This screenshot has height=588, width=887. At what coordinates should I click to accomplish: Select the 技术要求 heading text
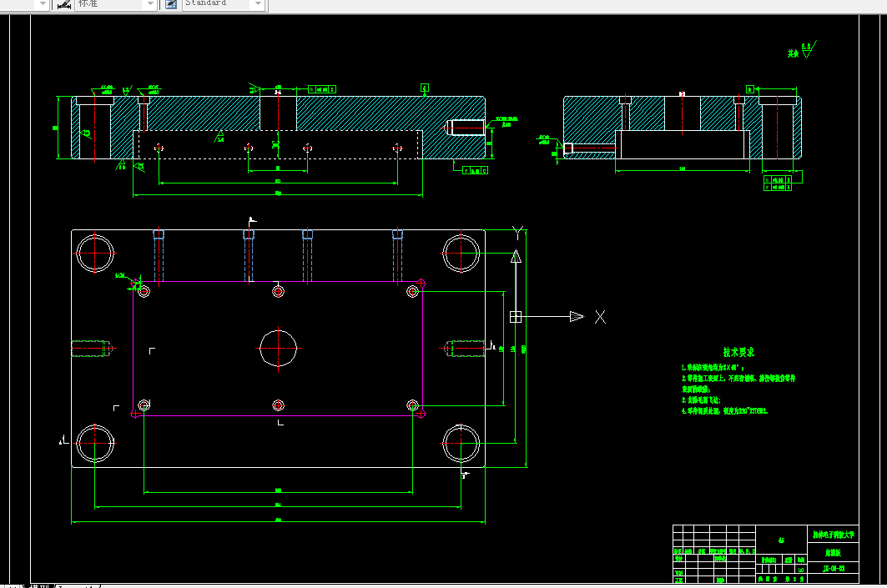(738, 352)
